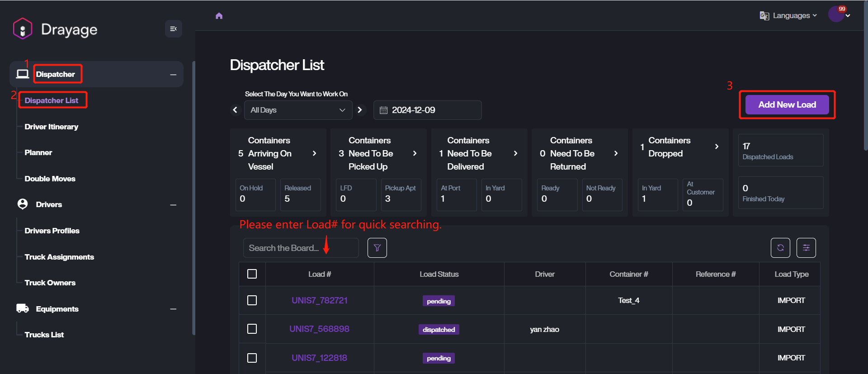This screenshot has width=868, height=374.
Task: Open arrow for Containers Arriving On Vessel
Action: (x=315, y=154)
